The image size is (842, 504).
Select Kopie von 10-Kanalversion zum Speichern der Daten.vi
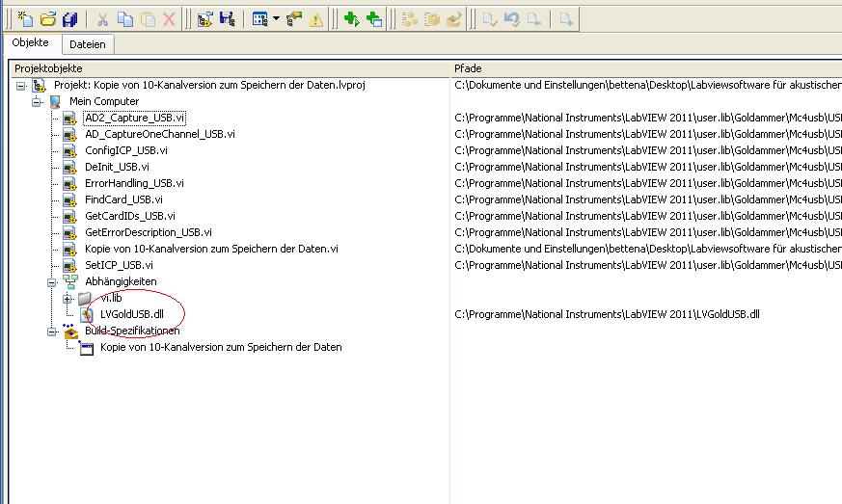[211, 249]
